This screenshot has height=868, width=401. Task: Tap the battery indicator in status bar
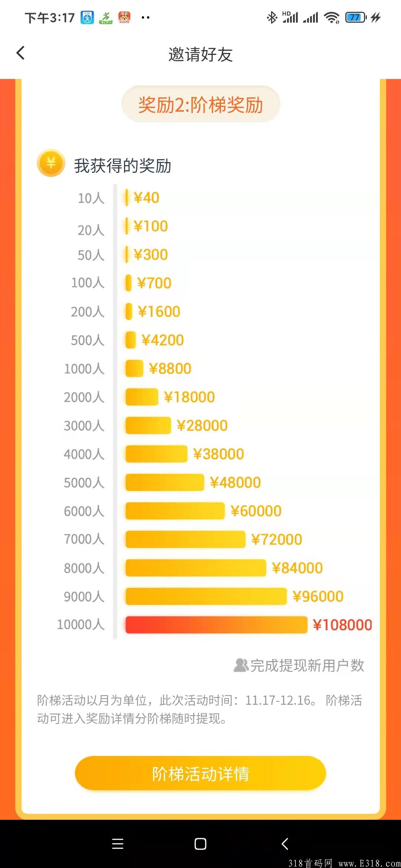coord(356,17)
